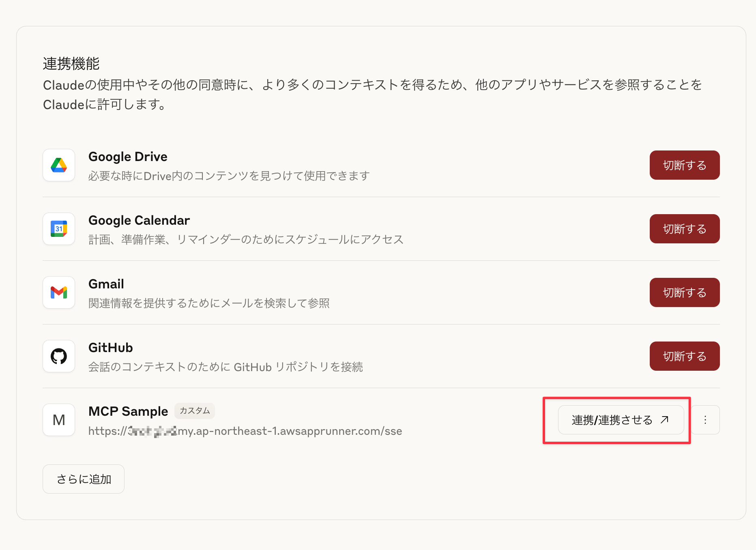Screen dimensions: 756x550
Task: Open the three-dot menu for MCP Sample
Action: (x=705, y=420)
